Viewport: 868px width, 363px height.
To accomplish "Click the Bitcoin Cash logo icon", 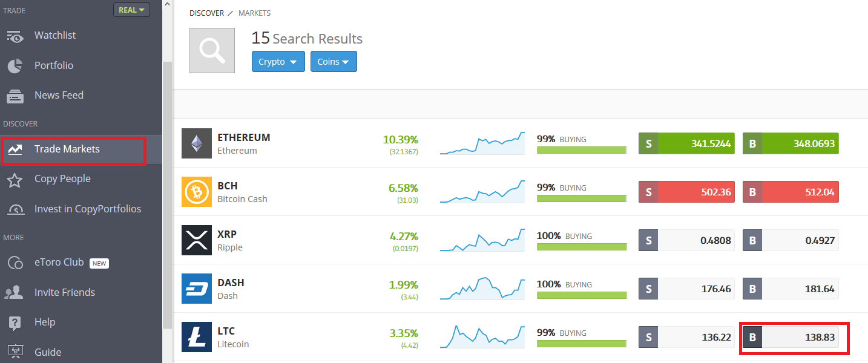I will (x=197, y=192).
